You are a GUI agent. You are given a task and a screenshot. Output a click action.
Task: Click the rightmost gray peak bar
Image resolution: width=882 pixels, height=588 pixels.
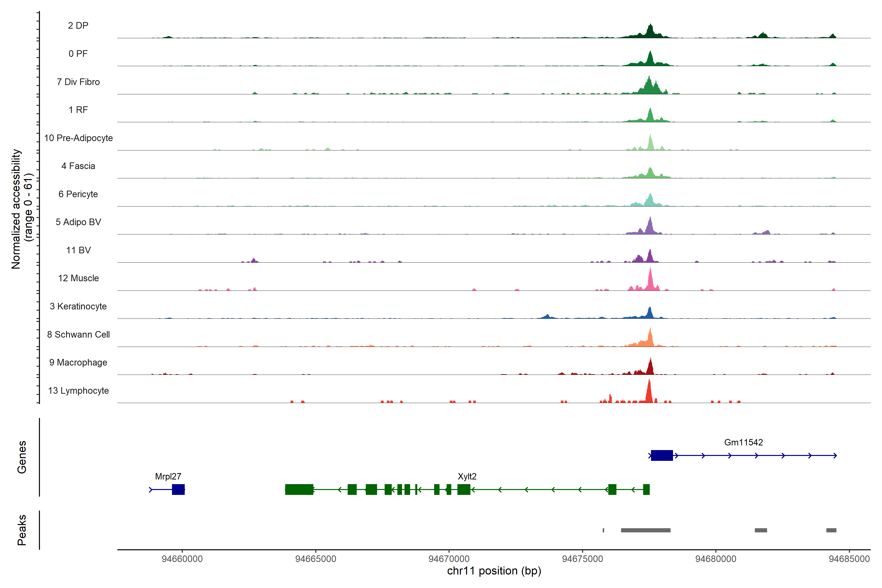click(831, 530)
